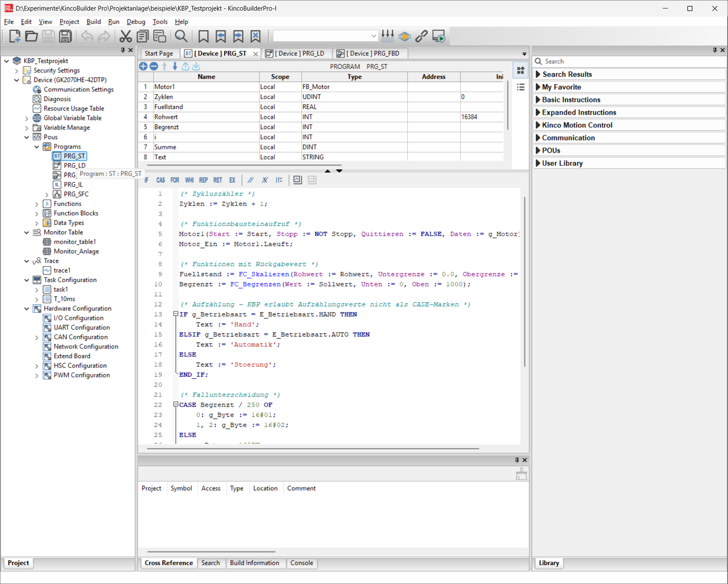Image resolution: width=728 pixels, height=584 pixels.
Task: Insert CAS statement snippet in ST toolbar
Action: click(160, 180)
